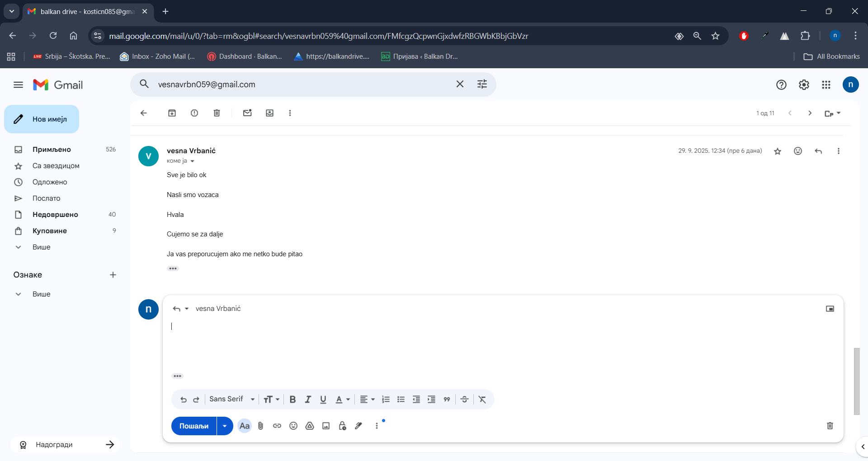Expand recipient details arrow next to 'коме ја'
The height and width of the screenshot is (461, 868).
pos(193,161)
